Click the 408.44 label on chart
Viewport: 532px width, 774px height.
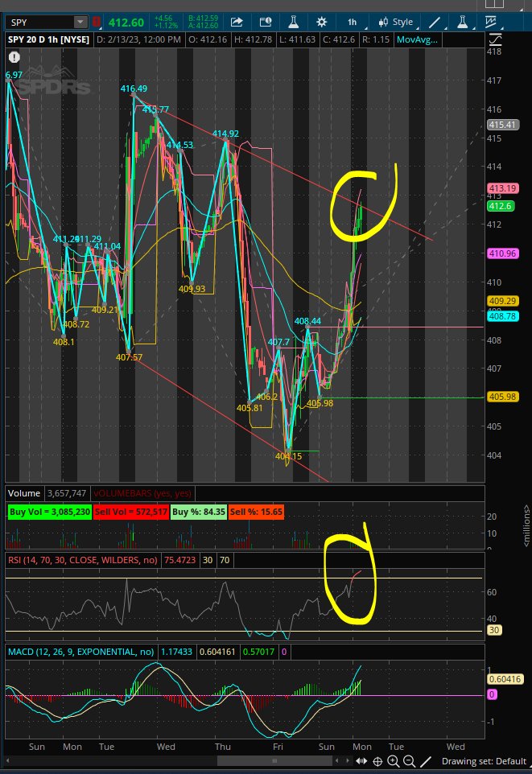(307, 321)
